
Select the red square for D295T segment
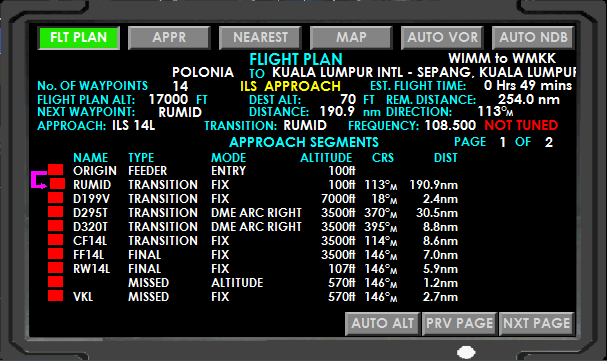pyautogui.click(x=55, y=211)
